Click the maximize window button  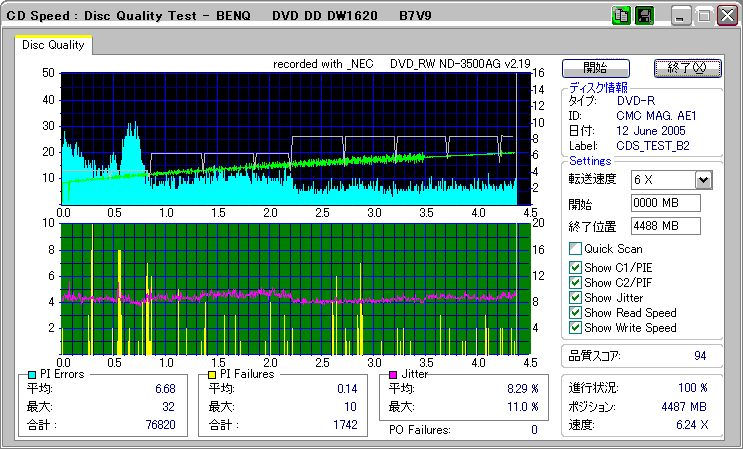[x=704, y=16]
